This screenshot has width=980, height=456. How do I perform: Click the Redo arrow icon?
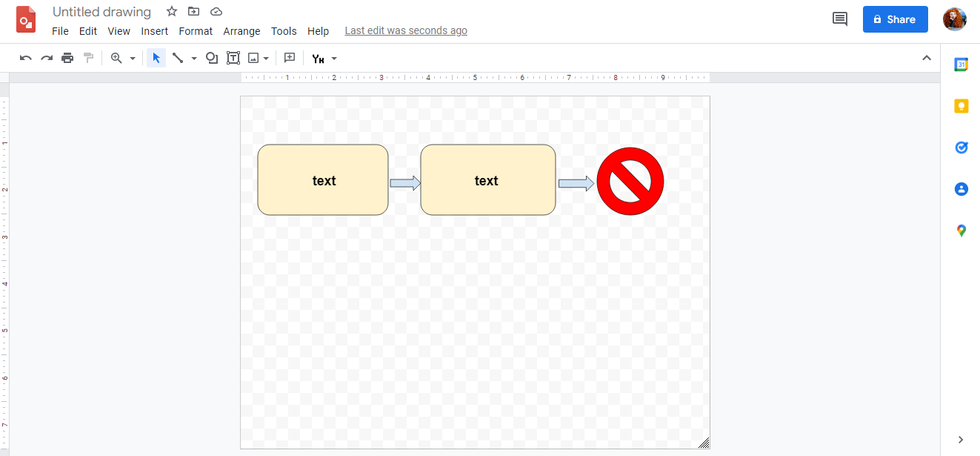point(47,58)
